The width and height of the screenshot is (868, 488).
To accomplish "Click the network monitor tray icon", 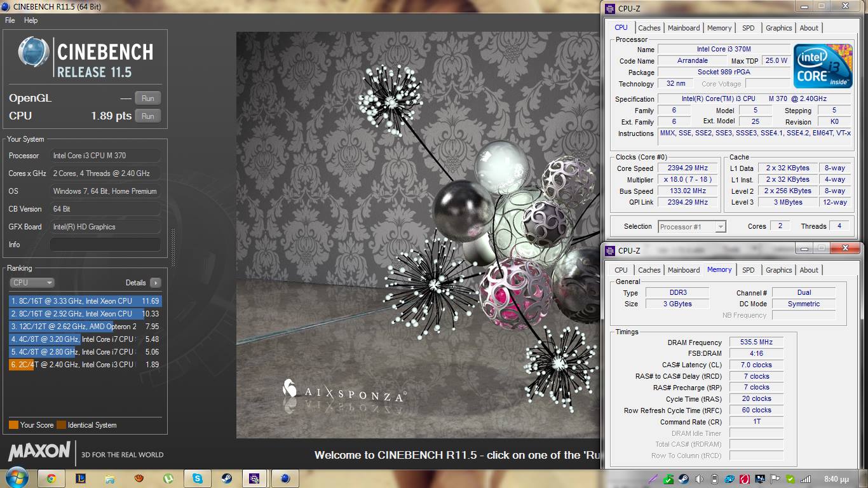I will pos(760,479).
